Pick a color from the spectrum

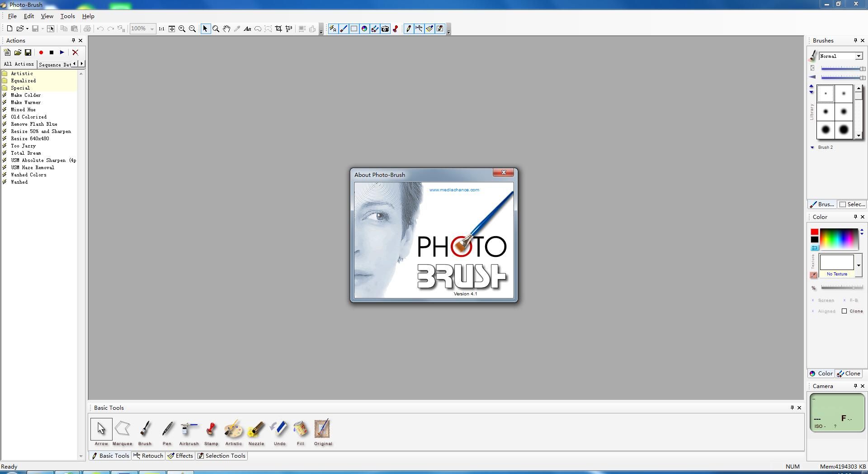point(839,239)
